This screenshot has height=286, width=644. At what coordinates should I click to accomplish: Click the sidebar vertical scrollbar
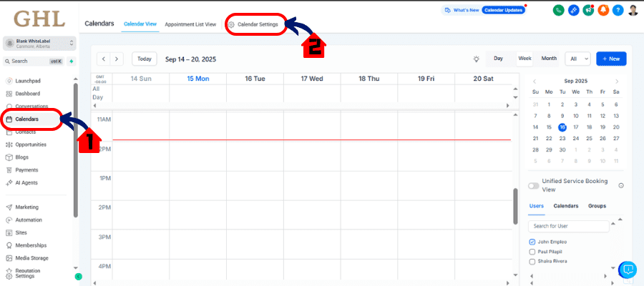(x=75, y=149)
